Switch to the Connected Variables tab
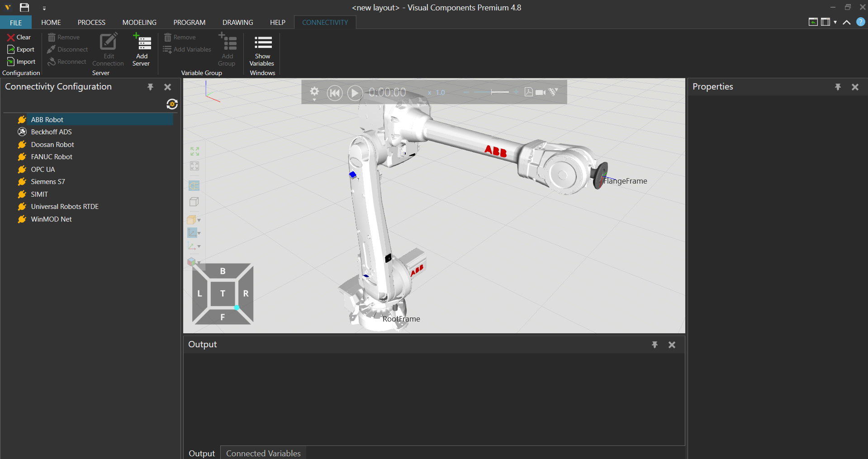Viewport: 868px width, 459px height. [x=263, y=453]
